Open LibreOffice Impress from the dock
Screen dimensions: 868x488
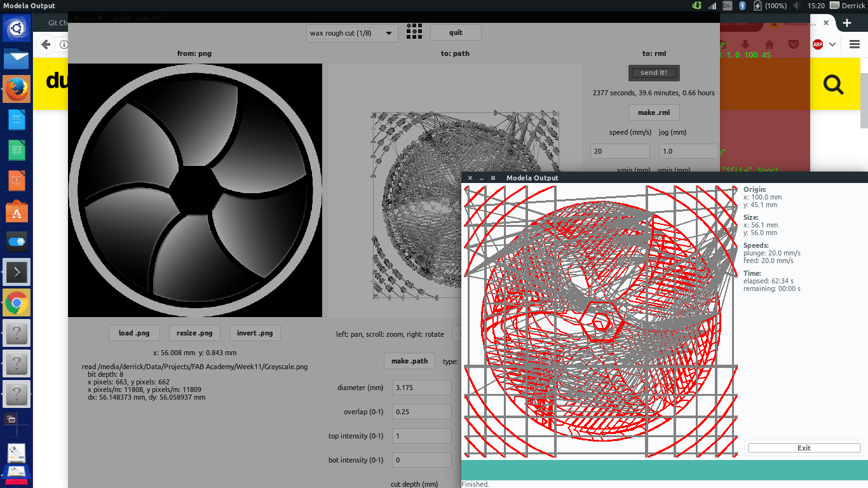[x=17, y=181]
